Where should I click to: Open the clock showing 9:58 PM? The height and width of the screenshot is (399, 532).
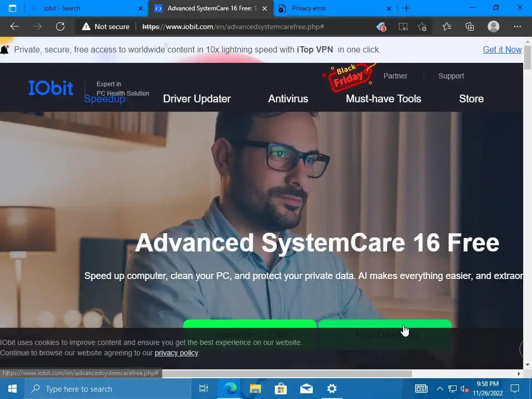487,389
